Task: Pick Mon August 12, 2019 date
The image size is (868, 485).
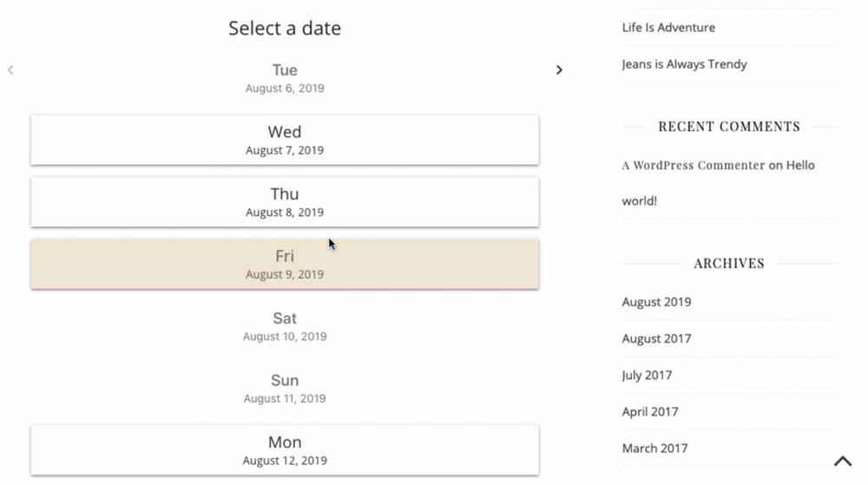Action: coord(285,450)
